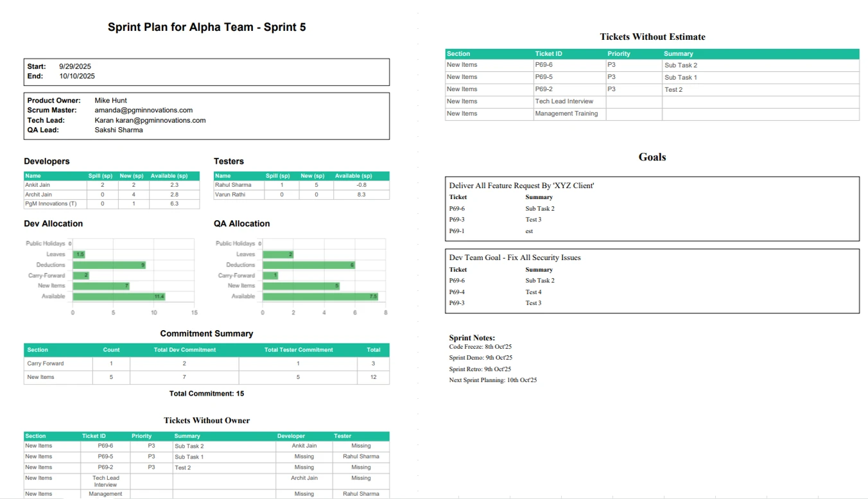
Task: Select summary 'Test 4' under the Dev Team Goal
Action: tap(534, 292)
